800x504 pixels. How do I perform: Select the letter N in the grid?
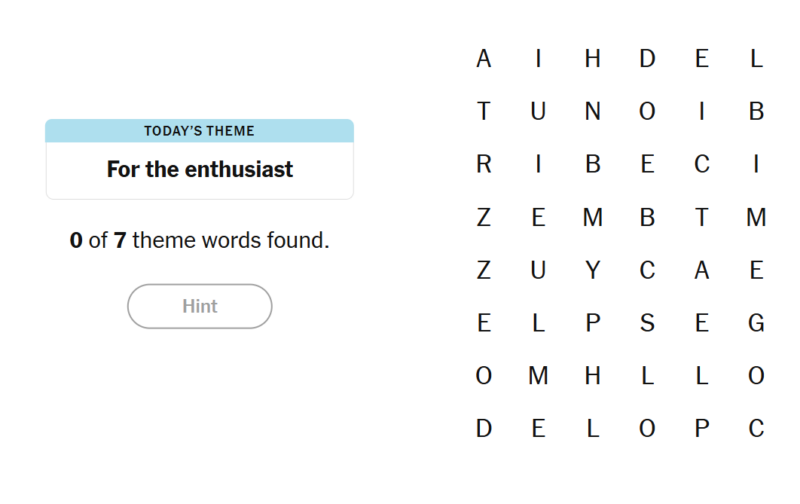[592, 111]
